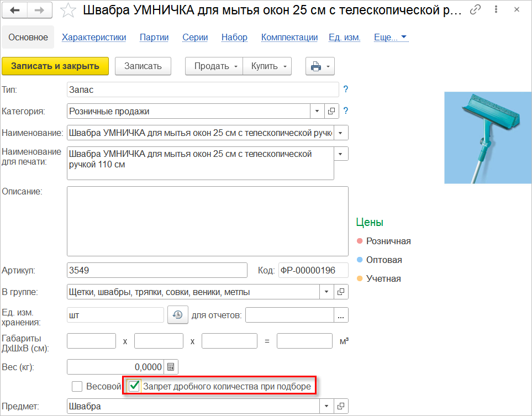Click the first Габариты dimension field
This screenshot has height=416, width=532.
[x=91, y=341]
